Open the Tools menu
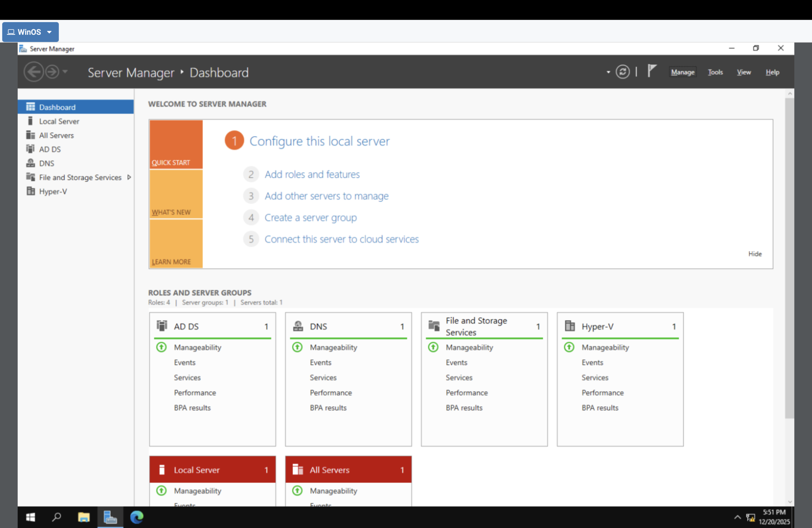Image resolution: width=812 pixels, height=528 pixels. tap(715, 72)
